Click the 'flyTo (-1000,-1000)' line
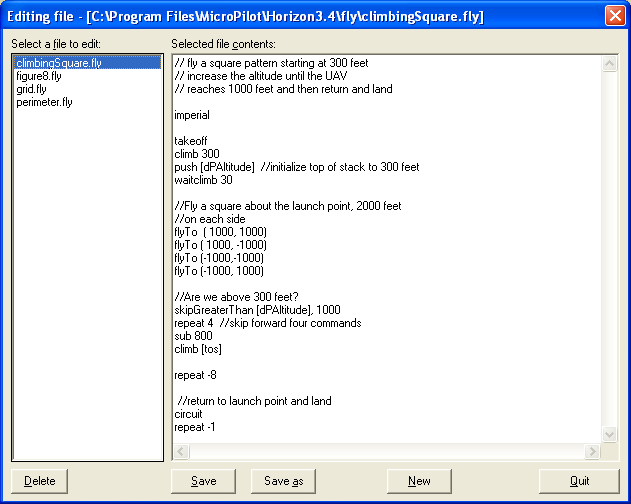The height and width of the screenshot is (504, 631). tap(219, 258)
